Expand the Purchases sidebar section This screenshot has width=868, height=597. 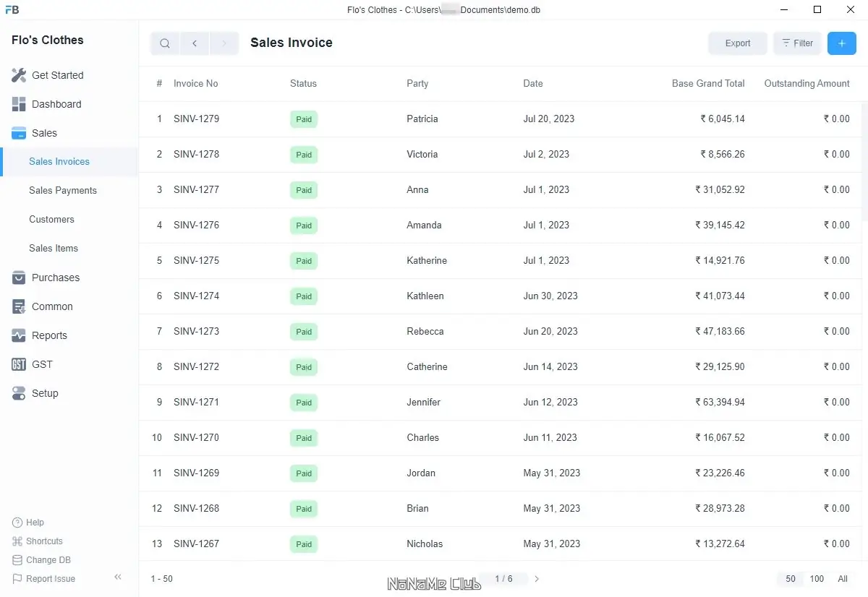[x=56, y=278]
